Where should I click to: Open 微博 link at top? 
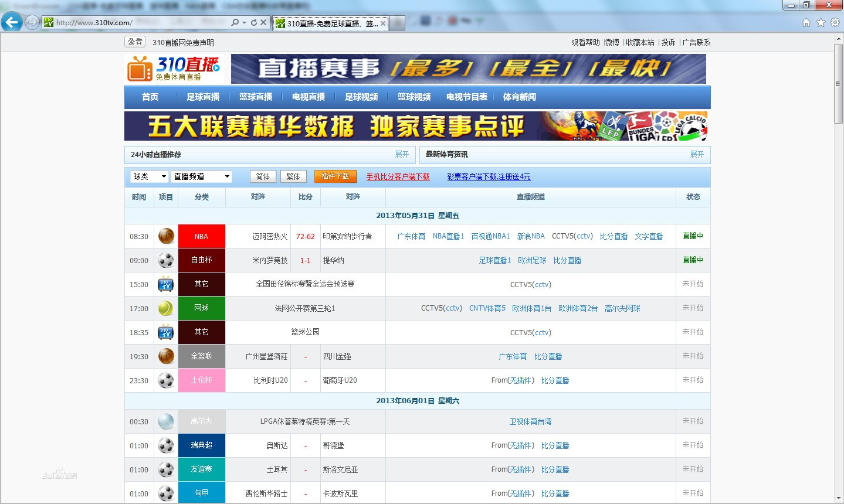tap(612, 42)
